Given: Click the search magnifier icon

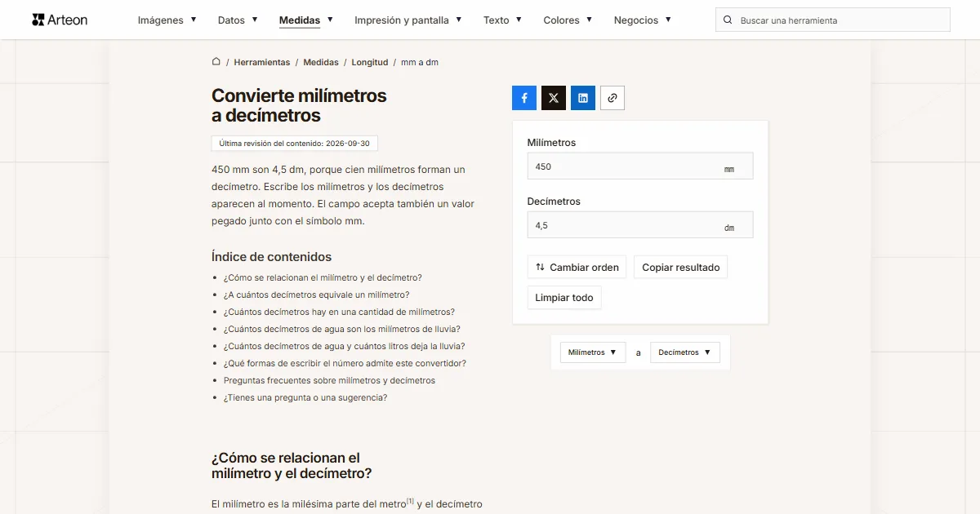Looking at the screenshot, I should [x=728, y=20].
